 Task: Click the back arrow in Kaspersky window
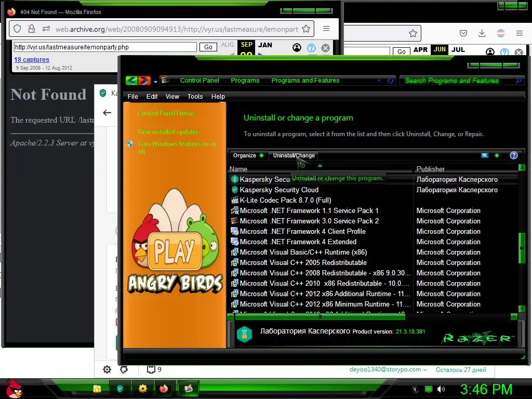point(107,113)
